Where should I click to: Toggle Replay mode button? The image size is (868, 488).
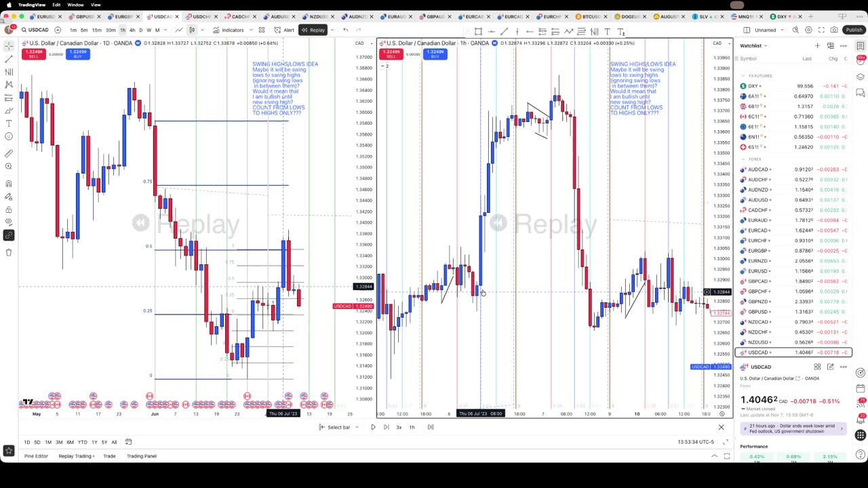tap(313, 30)
